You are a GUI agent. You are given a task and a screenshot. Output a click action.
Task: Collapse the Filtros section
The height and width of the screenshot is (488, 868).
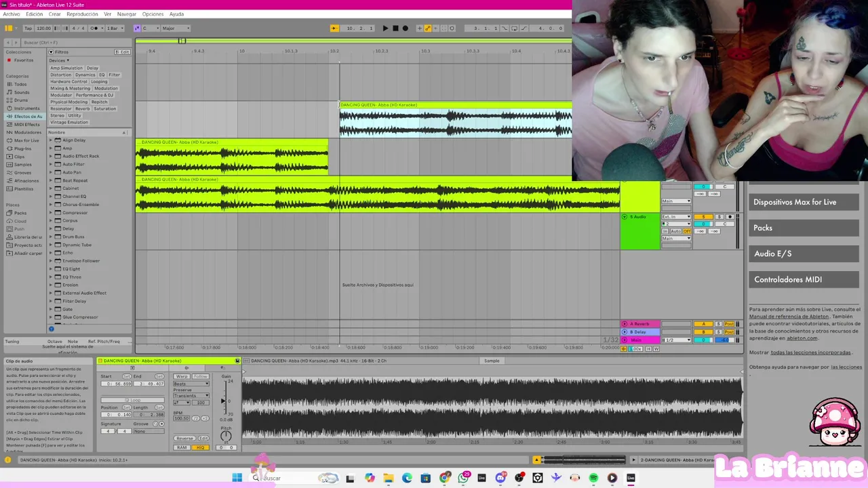(50, 52)
